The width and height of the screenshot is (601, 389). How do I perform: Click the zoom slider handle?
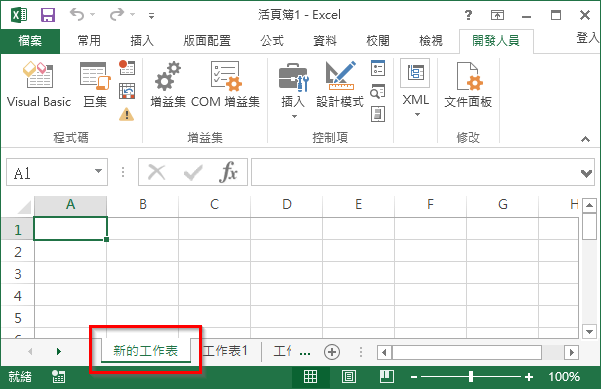point(471,377)
